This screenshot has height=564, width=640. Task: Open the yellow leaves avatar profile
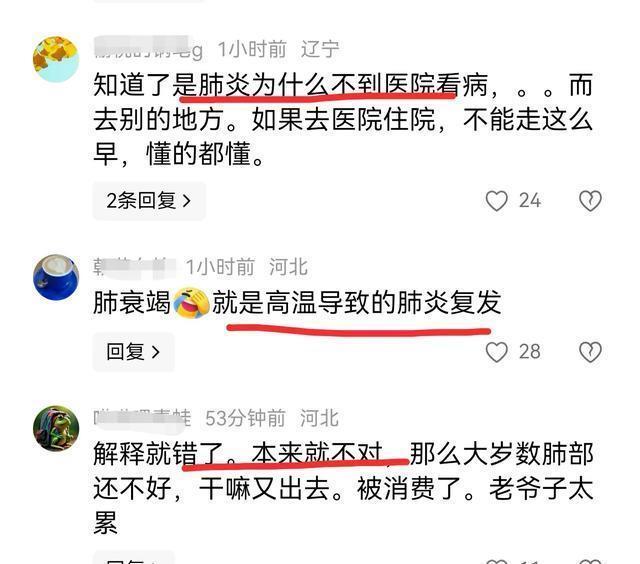tap(56, 59)
